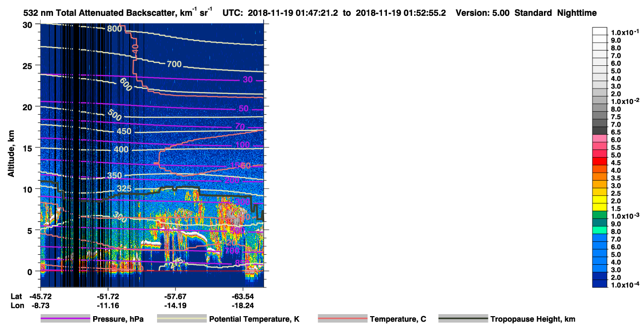Viewport: 644px width, 330px height.
Task: Click the 'Standard Nighttime' label in the header
Action: coord(555,13)
